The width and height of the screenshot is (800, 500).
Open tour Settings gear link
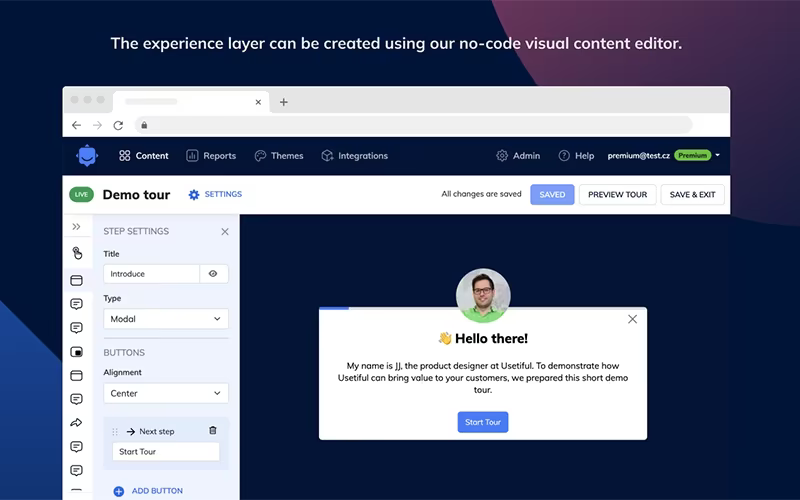[x=215, y=194]
